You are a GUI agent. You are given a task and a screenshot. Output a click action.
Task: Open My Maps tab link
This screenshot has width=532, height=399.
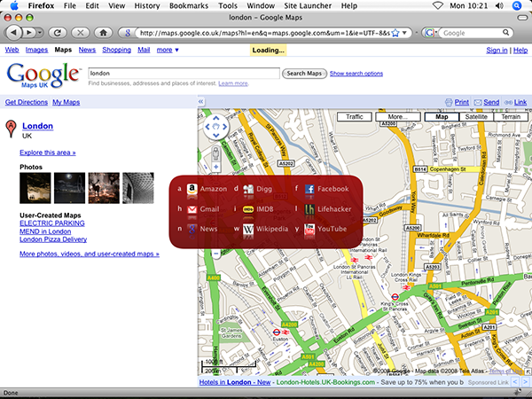66,102
